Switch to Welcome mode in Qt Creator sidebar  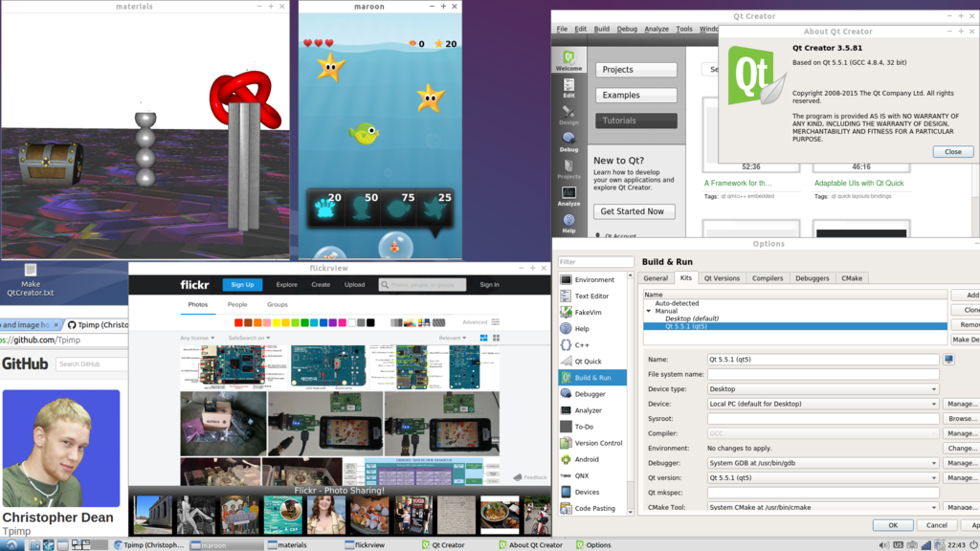(568, 60)
